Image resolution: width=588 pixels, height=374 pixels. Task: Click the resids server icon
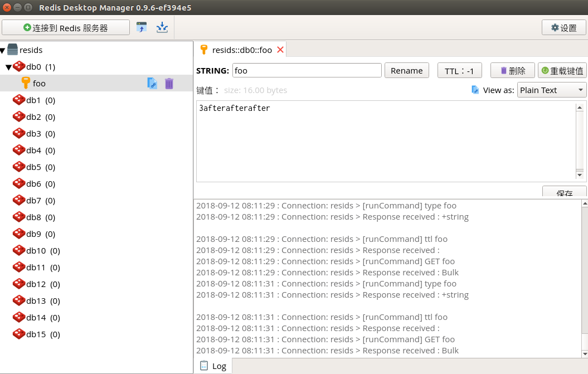tap(12, 50)
